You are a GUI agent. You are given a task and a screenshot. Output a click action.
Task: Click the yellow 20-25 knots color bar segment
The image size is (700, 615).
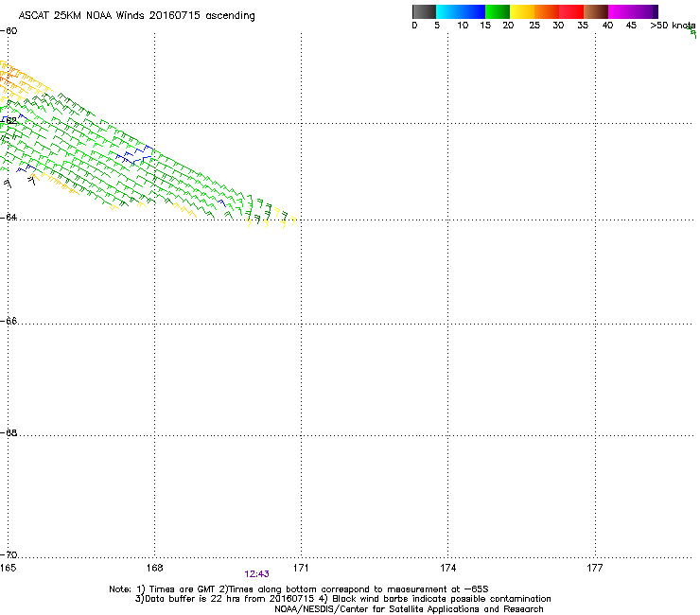[522, 11]
